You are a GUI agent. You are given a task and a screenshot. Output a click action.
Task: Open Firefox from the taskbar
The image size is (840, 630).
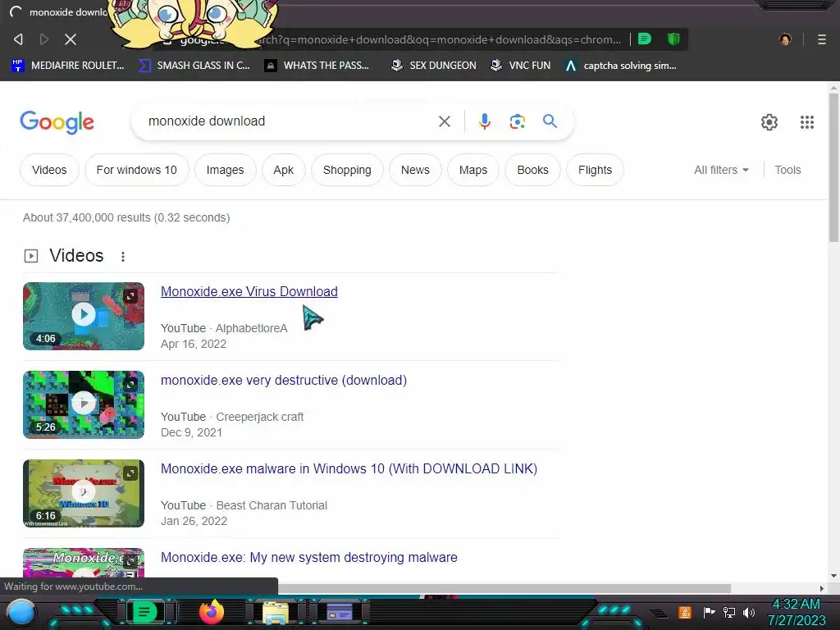[211, 612]
